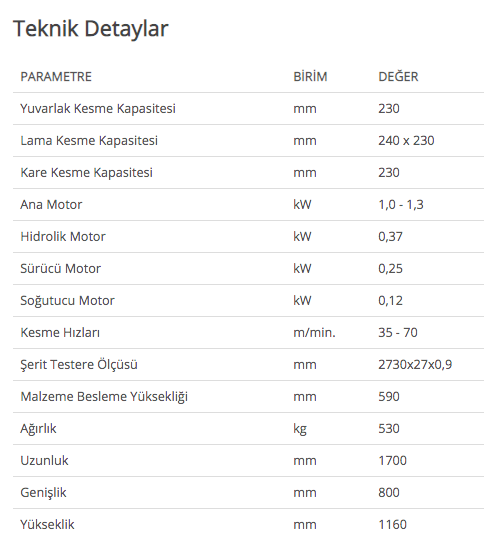This screenshot has width=484, height=548.
Task: Click the Sürücü Motor value 0,25
Action: (390, 269)
